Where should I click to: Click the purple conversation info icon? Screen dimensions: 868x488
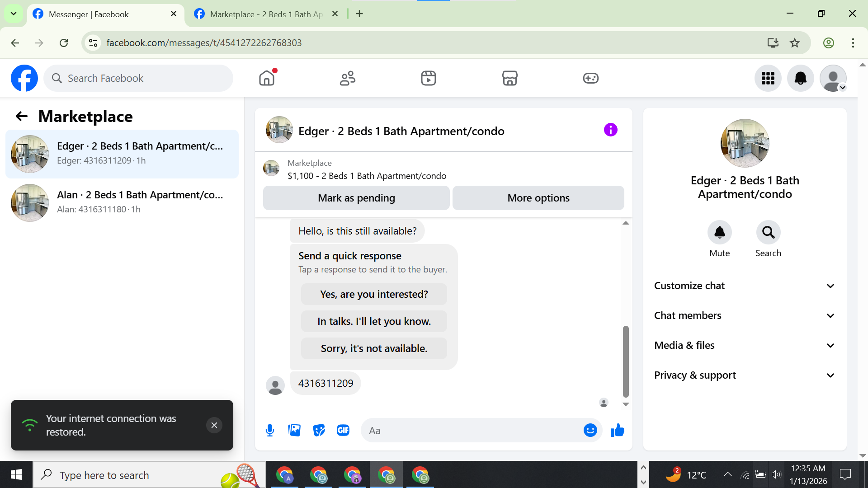[x=610, y=130]
